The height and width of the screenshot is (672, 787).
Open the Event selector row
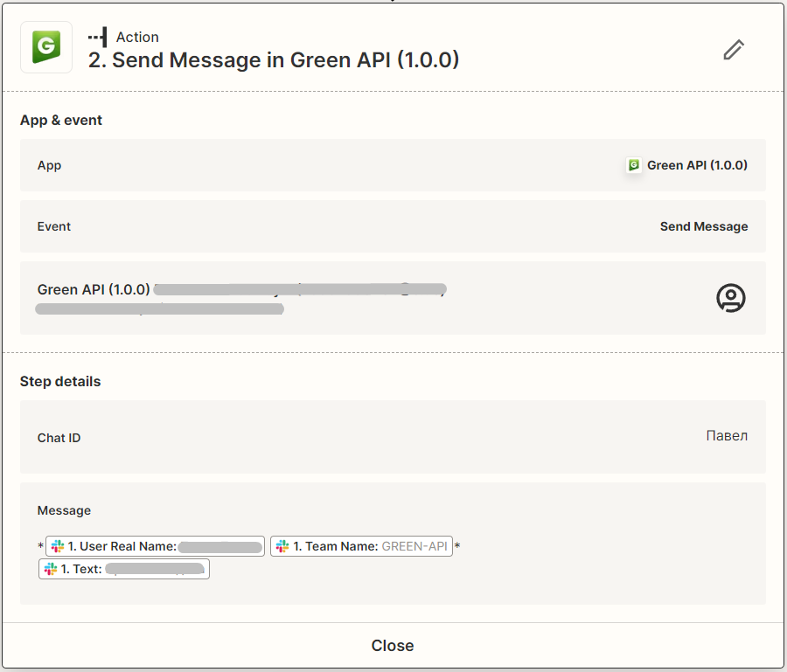[x=392, y=225]
